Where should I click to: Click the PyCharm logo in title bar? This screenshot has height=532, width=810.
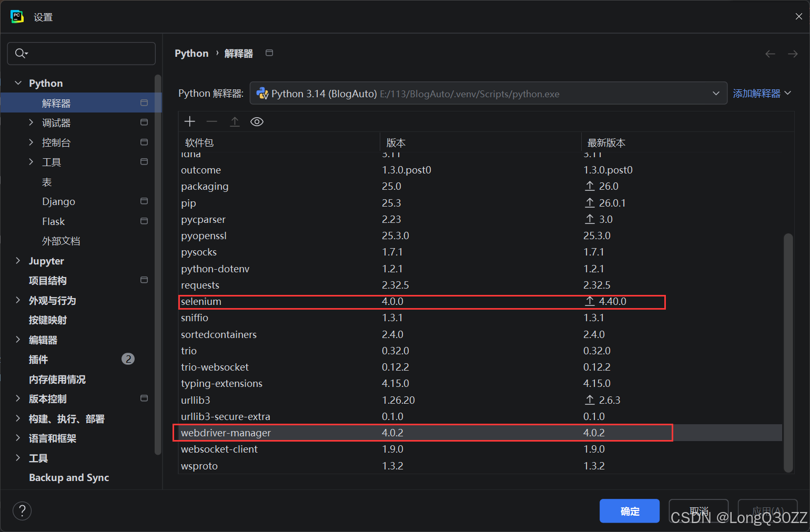17,16
